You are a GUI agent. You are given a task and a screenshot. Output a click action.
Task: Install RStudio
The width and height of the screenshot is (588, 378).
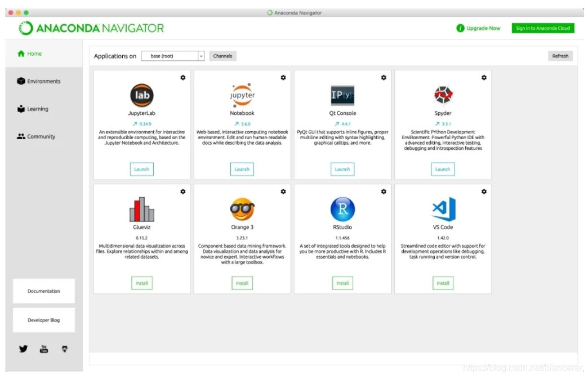342,283
